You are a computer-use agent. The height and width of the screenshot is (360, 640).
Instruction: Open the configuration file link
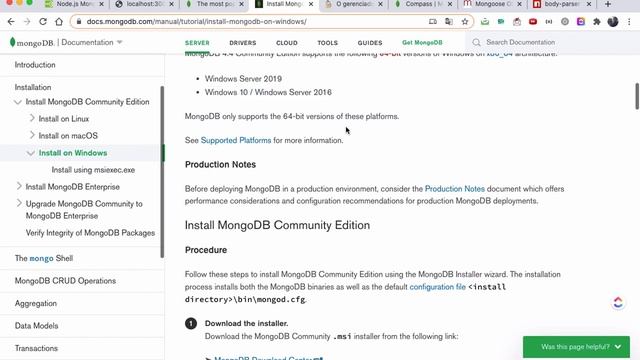point(437,287)
